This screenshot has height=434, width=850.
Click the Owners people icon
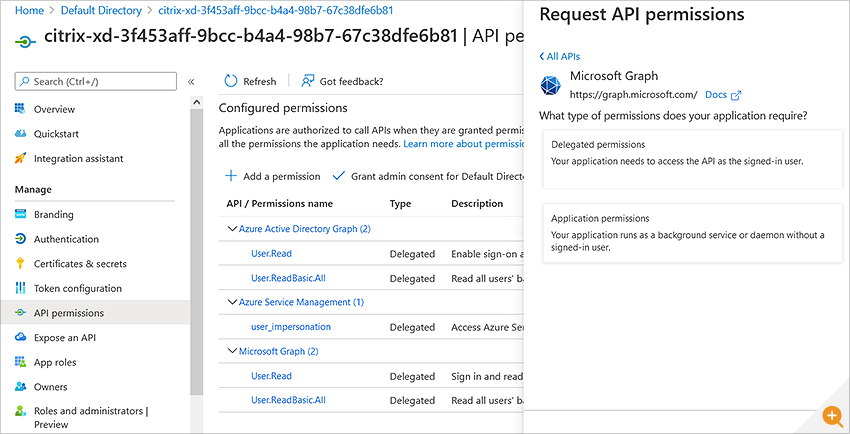coord(20,387)
